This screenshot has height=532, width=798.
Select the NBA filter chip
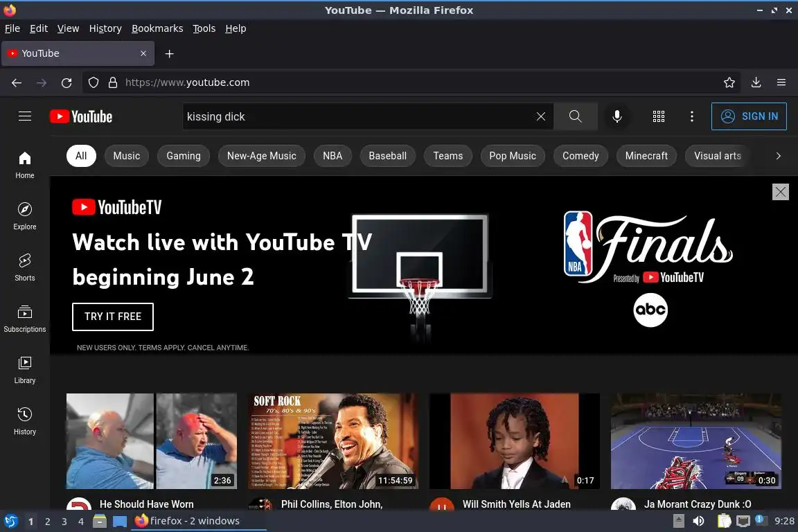click(332, 156)
